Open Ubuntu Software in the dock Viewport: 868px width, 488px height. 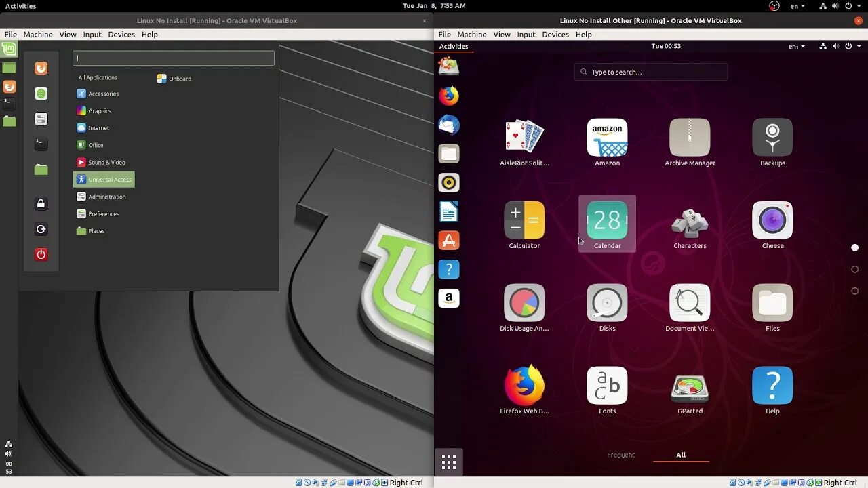point(449,241)
